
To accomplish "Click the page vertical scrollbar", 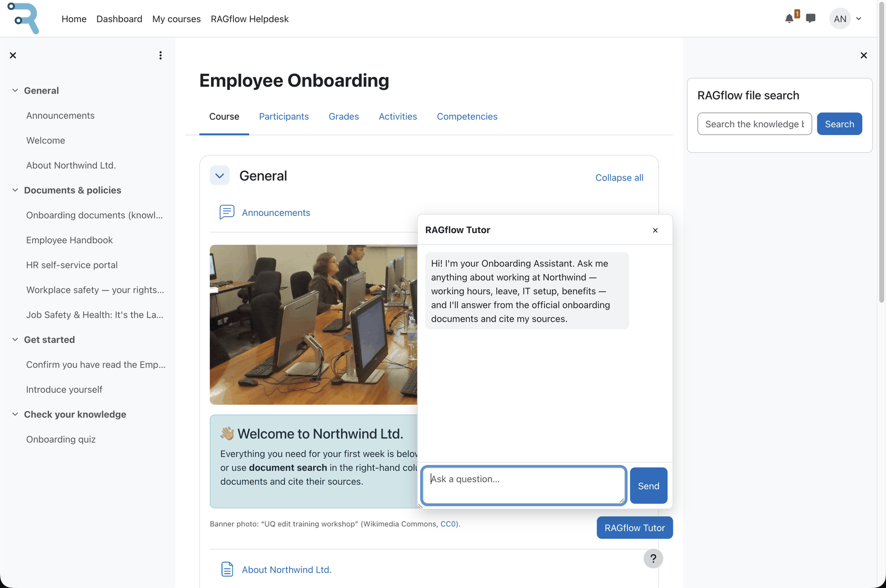I will pyautogui.click(x=882, y=152).
